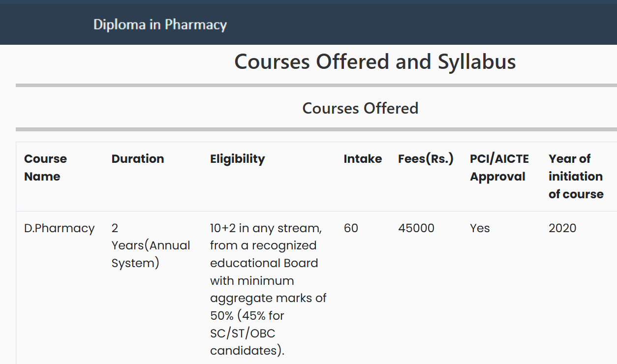Click the Courses Offered and Syllabus heading

[374, 62]
